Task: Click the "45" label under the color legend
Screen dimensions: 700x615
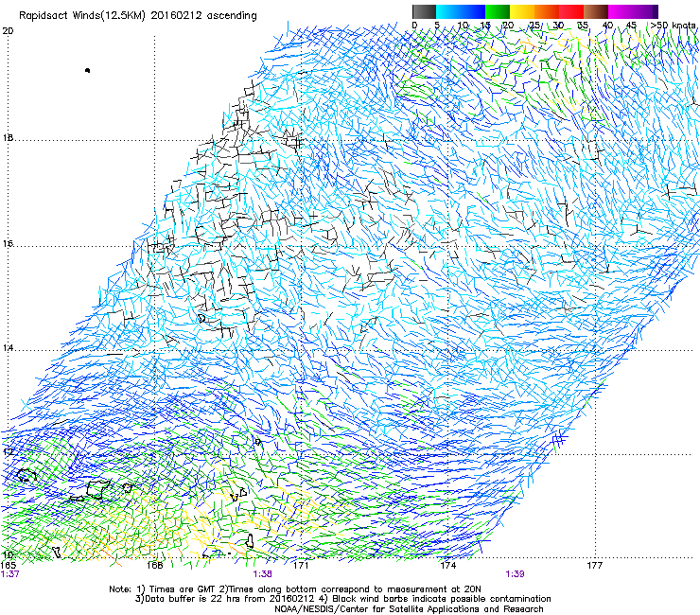Action: point(631,25)
